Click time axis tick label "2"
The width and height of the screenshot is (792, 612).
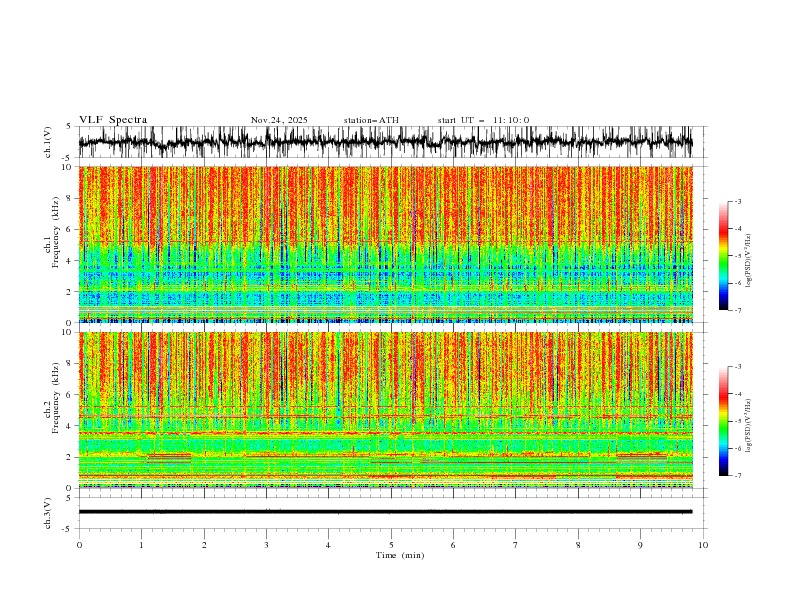pyautogui.click(x=204, y=545)
